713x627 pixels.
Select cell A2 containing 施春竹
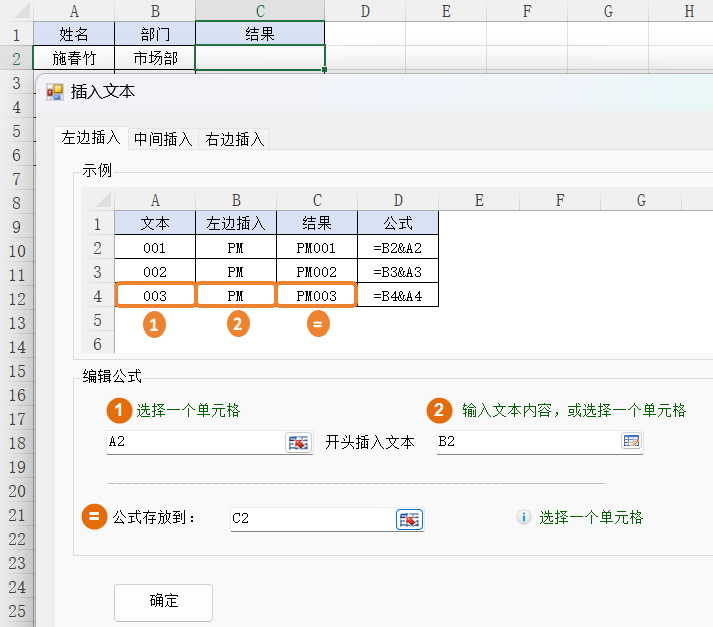point(74,58)
